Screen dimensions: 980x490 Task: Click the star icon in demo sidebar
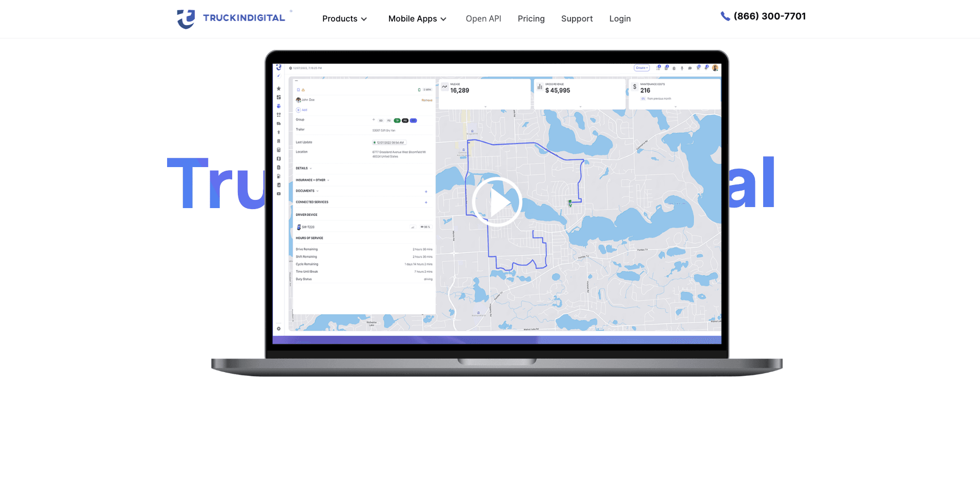pos(279,88)
